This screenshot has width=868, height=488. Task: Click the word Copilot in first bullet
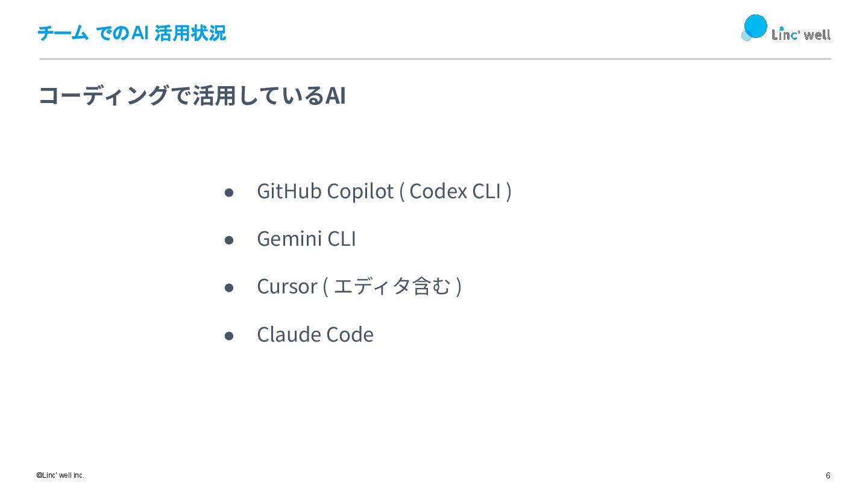360,191
